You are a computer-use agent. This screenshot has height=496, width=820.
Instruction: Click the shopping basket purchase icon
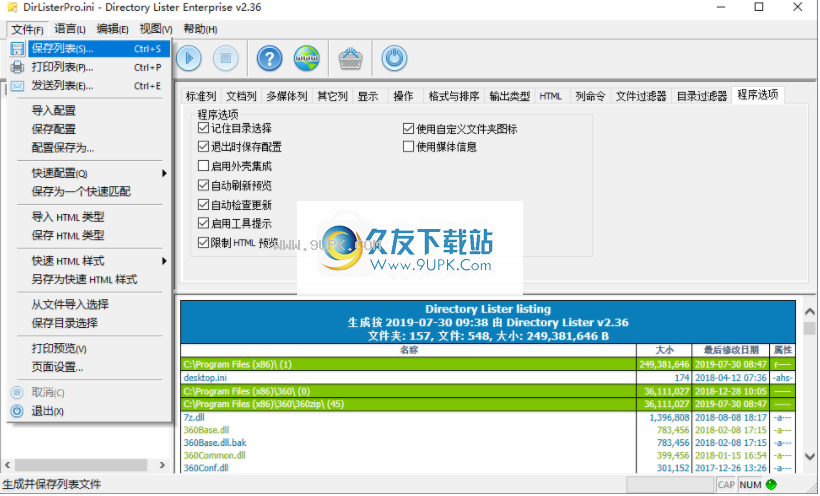click(350, 58)
